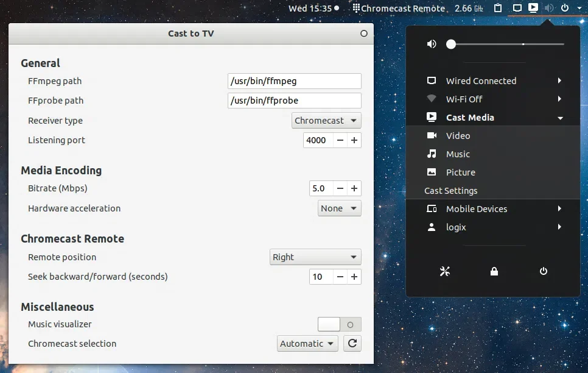
Task: Click the cast icon in top panel
Action: pos(533,8)
